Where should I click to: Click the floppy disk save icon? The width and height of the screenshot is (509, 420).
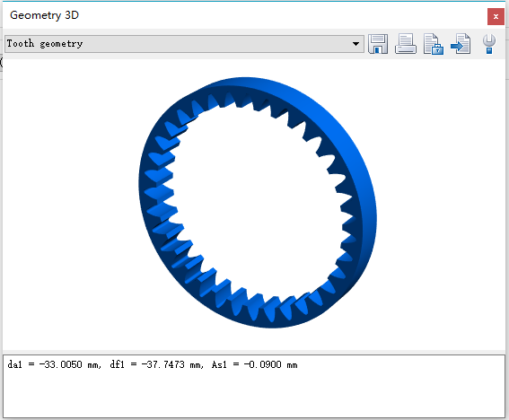coord(378,44)
